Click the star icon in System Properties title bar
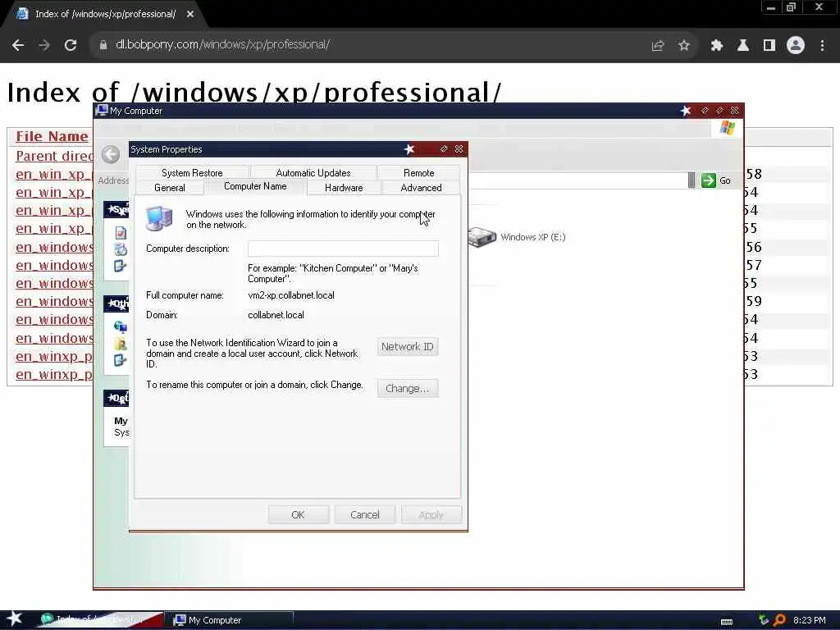The width and height of the screenshot is (840, 630). pyautogui.click(x=409, y=149)
